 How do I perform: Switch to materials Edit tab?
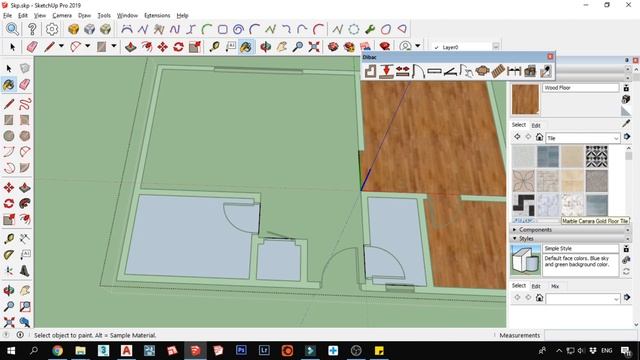coord(536,125)
